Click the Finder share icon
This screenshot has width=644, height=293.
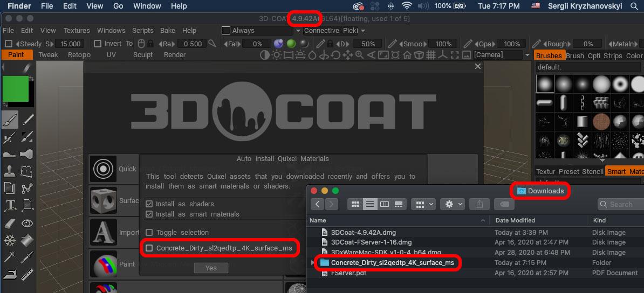point(479,204)
